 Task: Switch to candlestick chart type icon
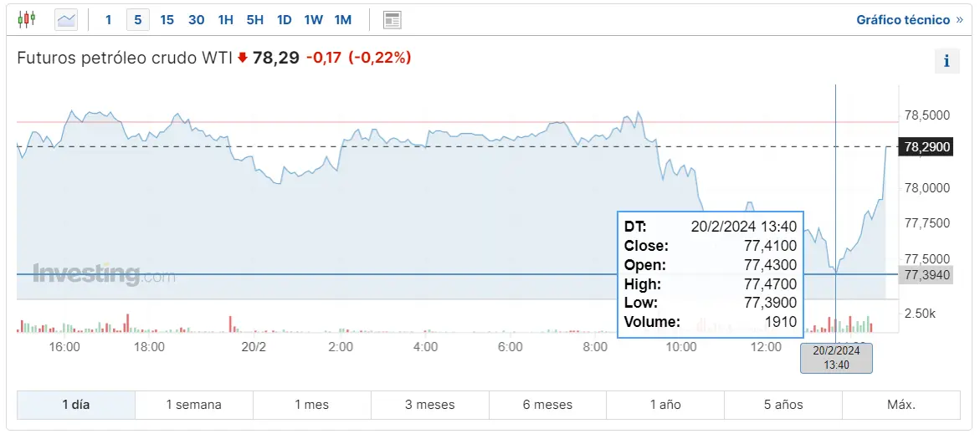point(26,19)
